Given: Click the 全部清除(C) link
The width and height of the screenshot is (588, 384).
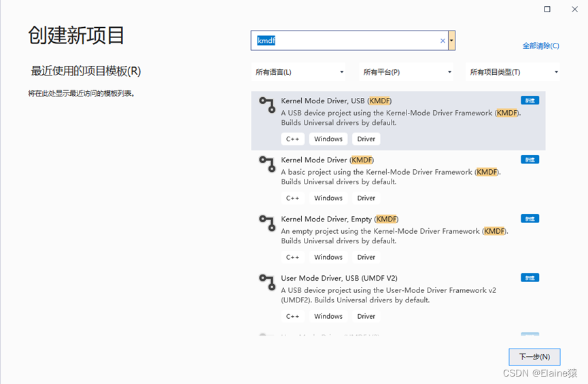Looking at the screenshot, I should click(540, 46).
